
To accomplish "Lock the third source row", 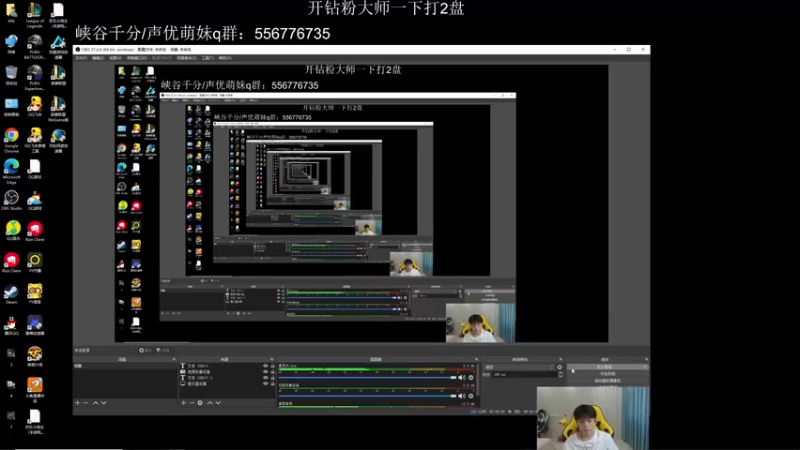I will 272,378.
